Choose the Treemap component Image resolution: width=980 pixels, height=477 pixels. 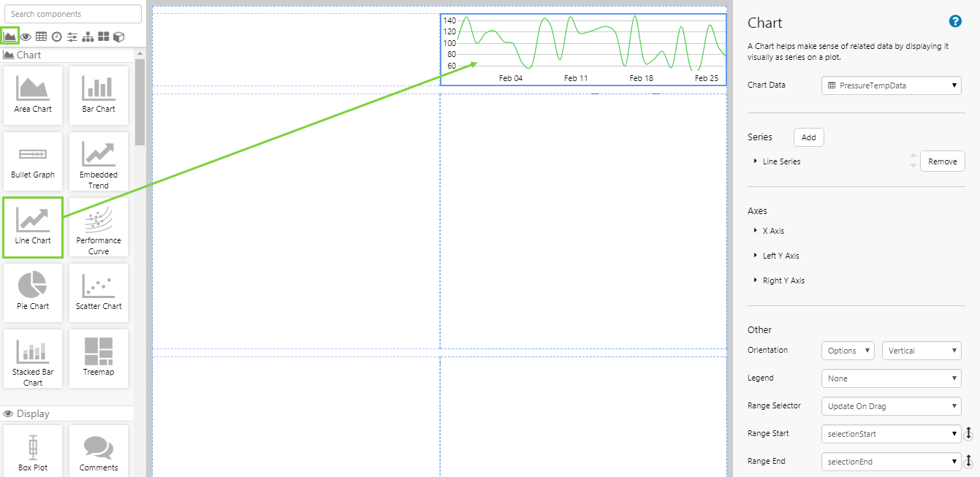pos(99,358)
